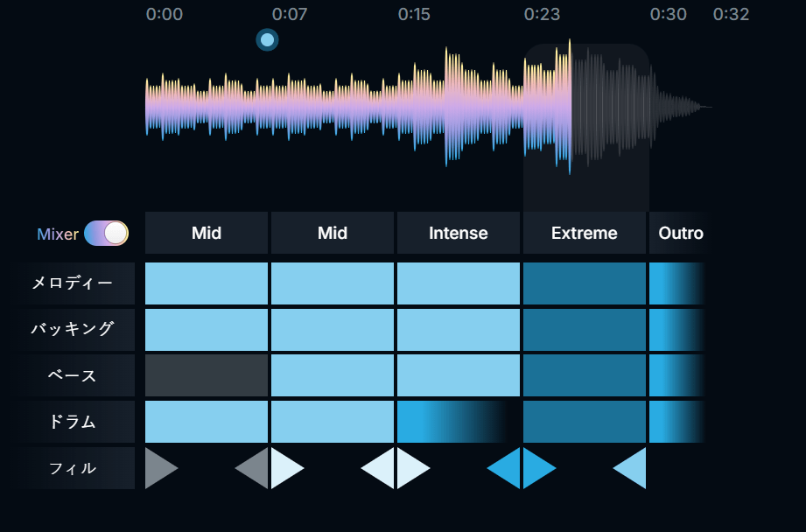
Task: Toggle ドラム block under Extreme
Action: 585,422
